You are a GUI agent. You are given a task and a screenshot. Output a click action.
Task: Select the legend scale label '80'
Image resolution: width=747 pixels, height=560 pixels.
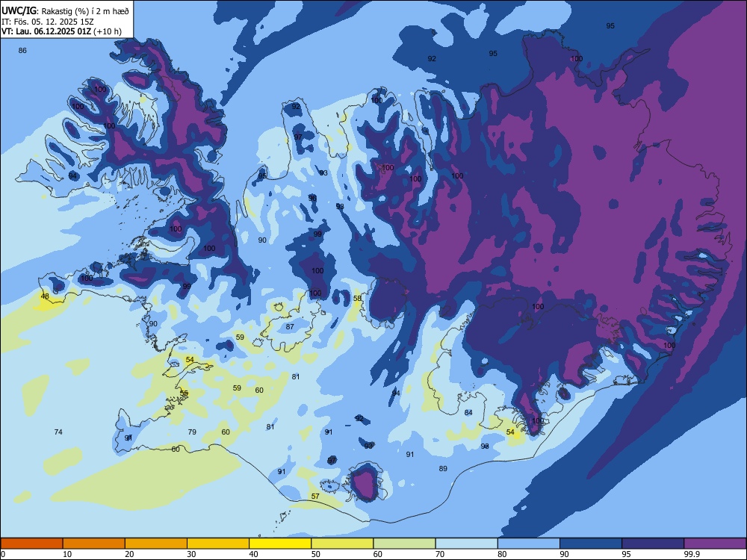tap(502, 554)
